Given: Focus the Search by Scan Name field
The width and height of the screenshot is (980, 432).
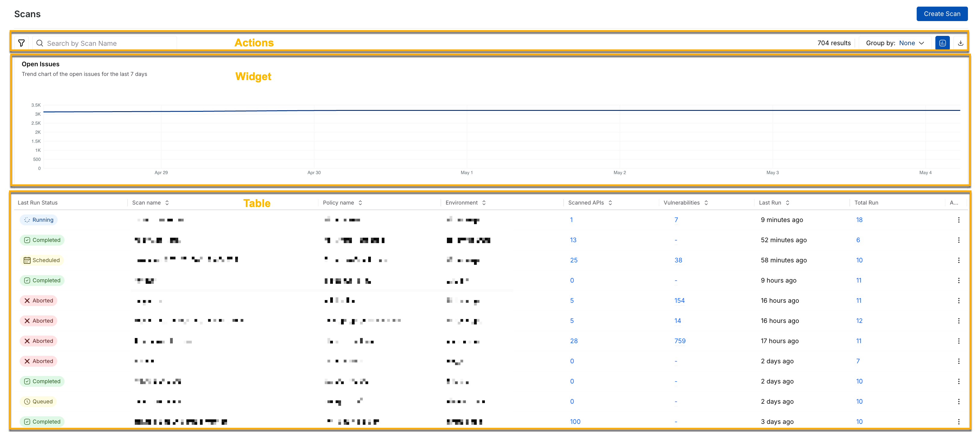Looking at the screenshot, I should [x=105, y=43].
